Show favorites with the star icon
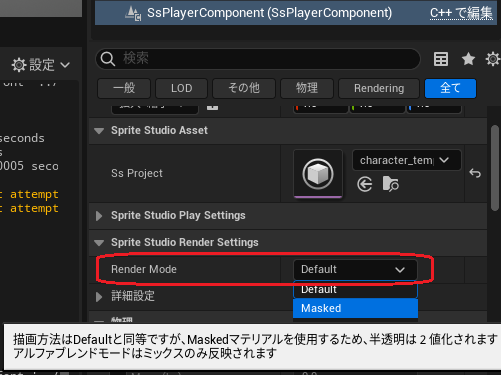Viewport: 501px width, 375px height. tap(468, 59)
